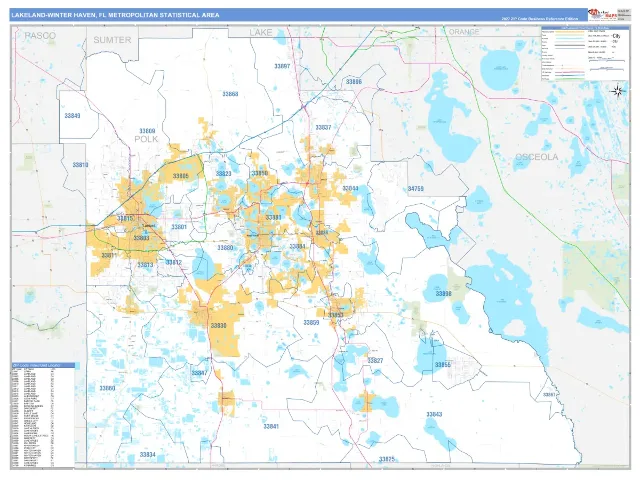The height and width of the screenshot is (480, 640).
Task: Select ZIP code label 33867
Action: 549,395
